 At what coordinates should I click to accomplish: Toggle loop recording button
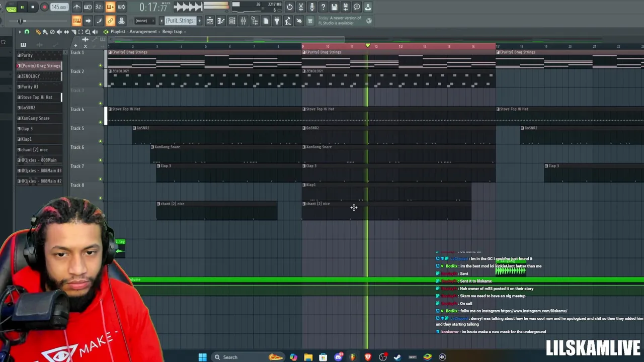pyautogui.click(x=121, y=7)
